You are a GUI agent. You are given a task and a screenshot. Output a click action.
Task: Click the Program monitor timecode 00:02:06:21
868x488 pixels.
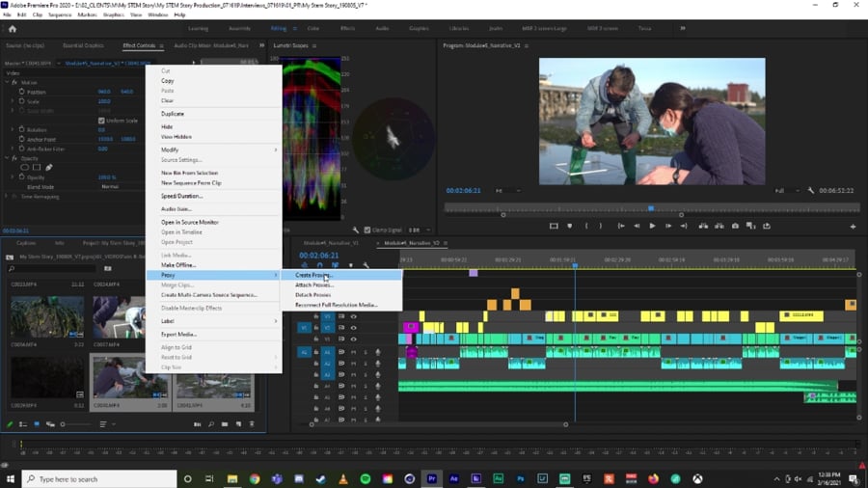tap(463, 190)
